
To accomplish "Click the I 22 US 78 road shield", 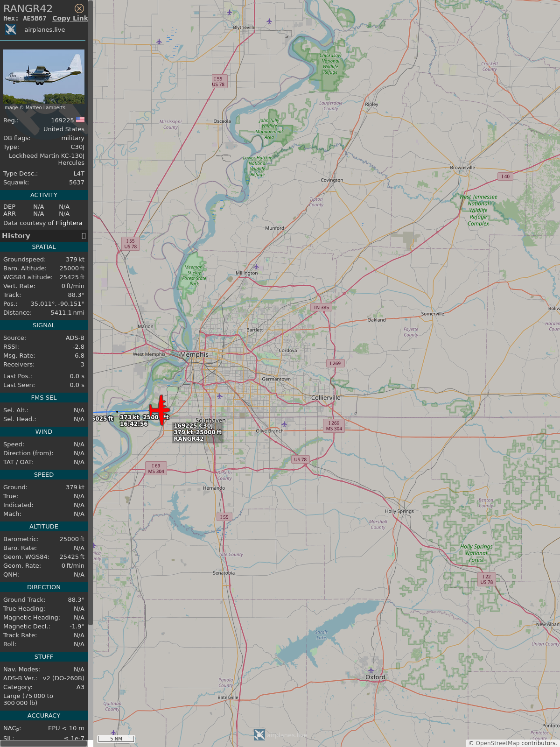I will point(487,579).
